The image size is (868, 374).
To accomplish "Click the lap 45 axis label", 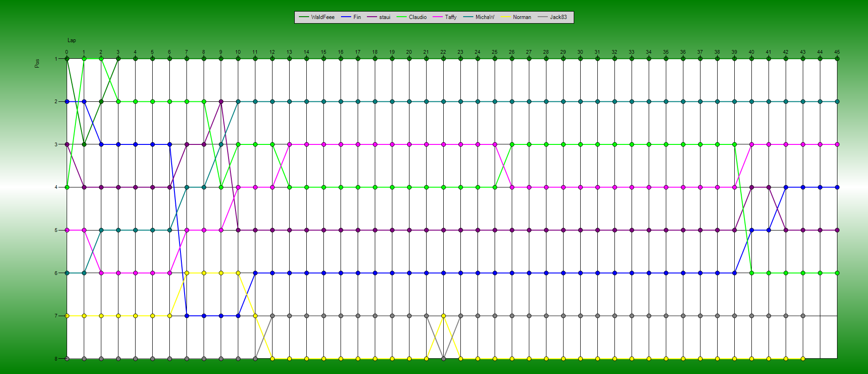I will click(x=837, y=52).
